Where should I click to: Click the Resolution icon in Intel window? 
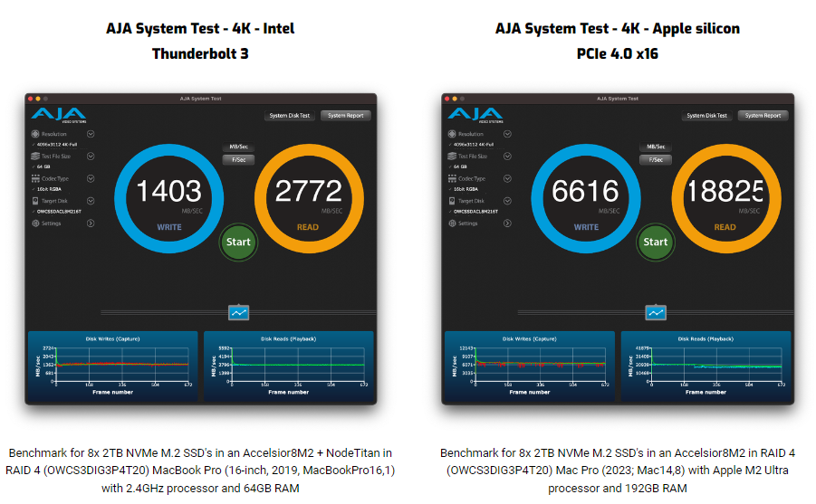[x=35, y=134]
